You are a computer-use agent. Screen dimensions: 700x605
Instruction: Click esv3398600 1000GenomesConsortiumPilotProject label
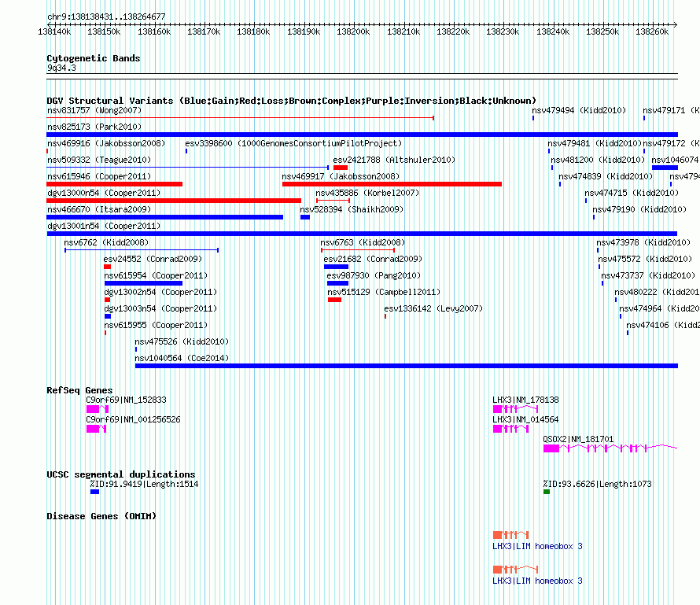[x=293, y=143]
